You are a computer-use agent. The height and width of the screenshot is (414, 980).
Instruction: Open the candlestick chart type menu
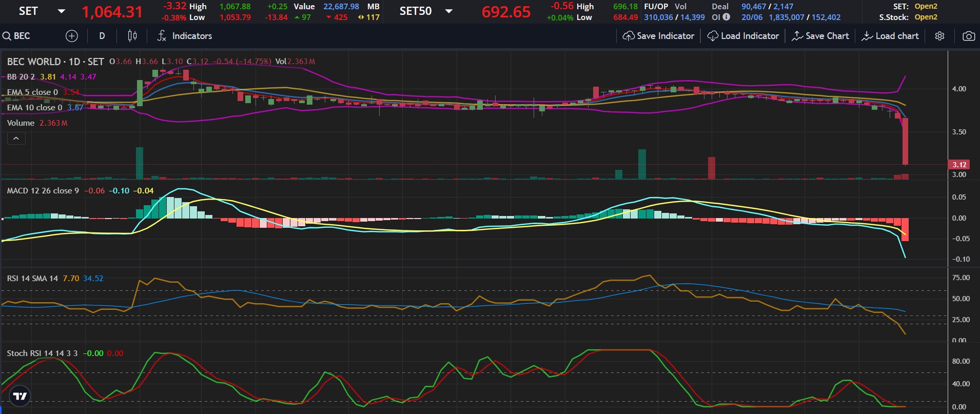tap(132, 36)
